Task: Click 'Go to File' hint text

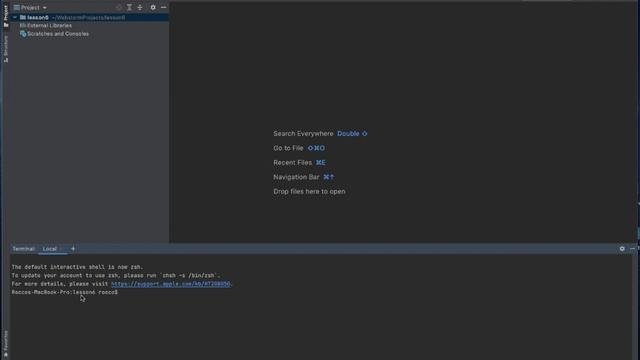Action: coord(288,148)
